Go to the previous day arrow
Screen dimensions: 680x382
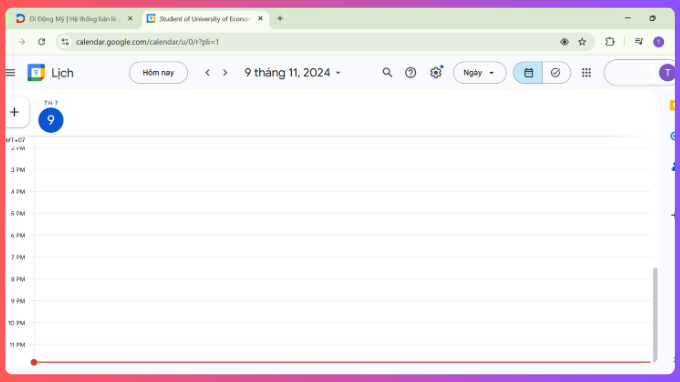point(207,72)
